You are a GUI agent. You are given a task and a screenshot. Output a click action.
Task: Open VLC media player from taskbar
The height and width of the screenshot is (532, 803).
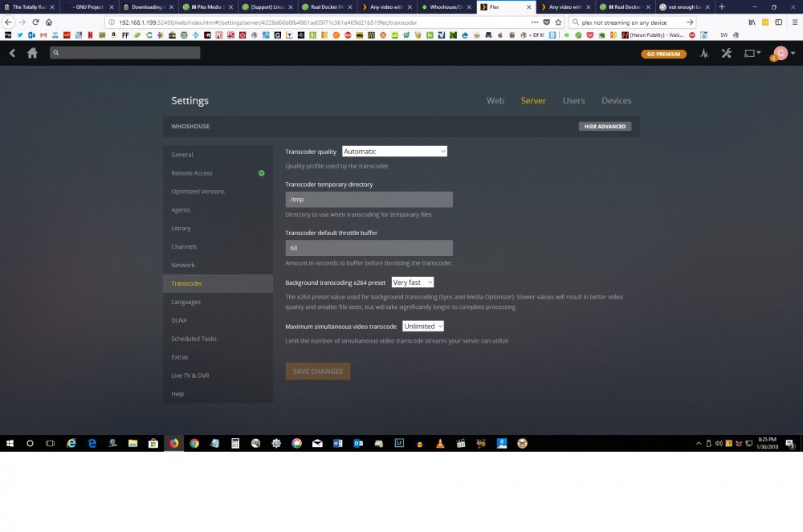[440, 444]
